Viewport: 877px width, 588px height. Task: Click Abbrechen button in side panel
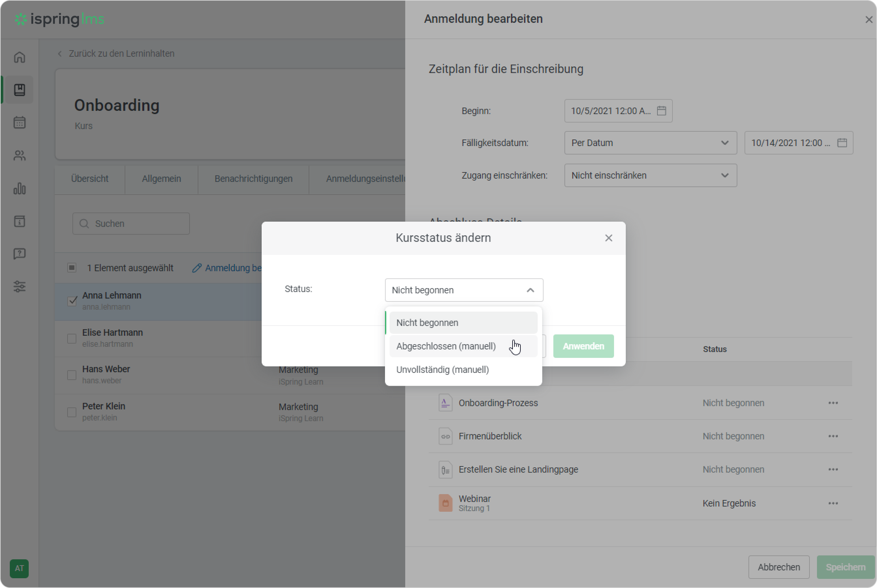[x=778, y=567]
